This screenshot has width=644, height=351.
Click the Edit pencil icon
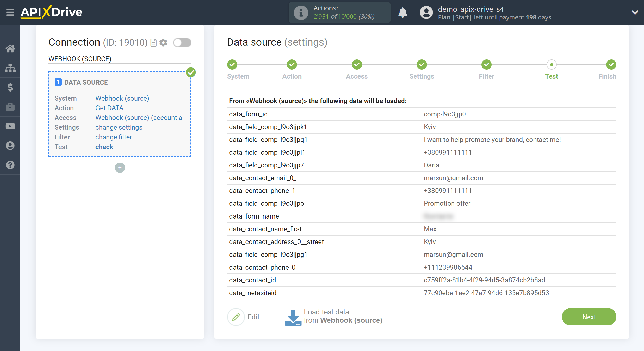(x=236, y=317)
